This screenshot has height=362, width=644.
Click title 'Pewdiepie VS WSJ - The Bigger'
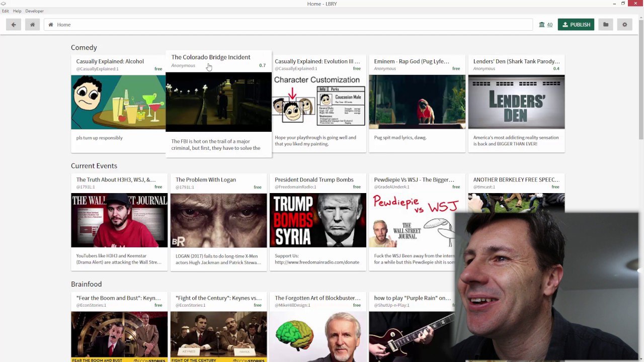point(414,179)
